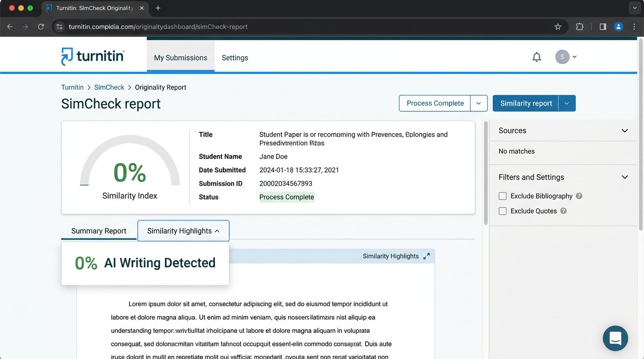
Task: Open the Similarity report dropdown arrow
Action: (567, 103)
